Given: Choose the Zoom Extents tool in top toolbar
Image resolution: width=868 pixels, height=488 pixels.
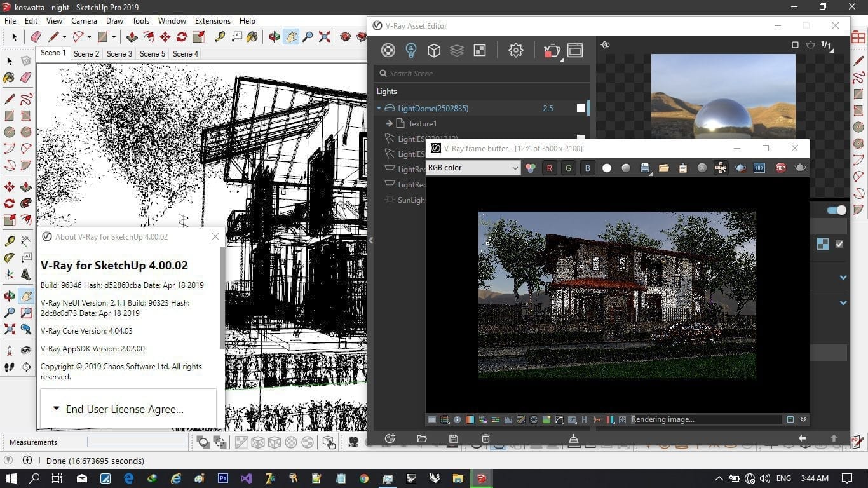Looking at the screenshot, I should (325, 37).
